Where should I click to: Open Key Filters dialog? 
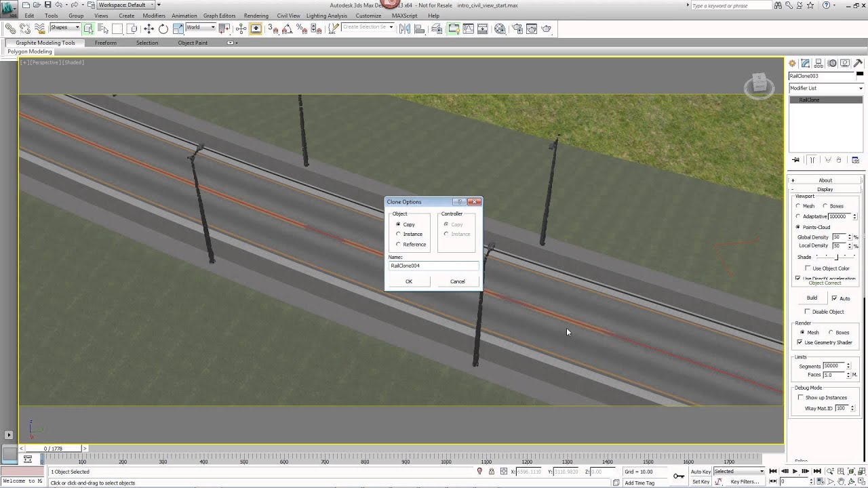(745, 482)
